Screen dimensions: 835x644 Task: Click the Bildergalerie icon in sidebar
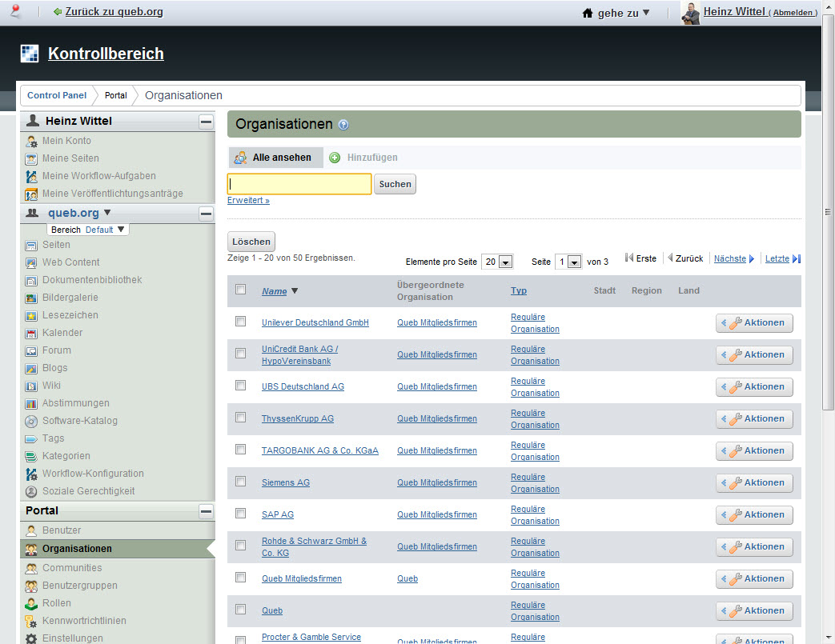click(31, 298)
